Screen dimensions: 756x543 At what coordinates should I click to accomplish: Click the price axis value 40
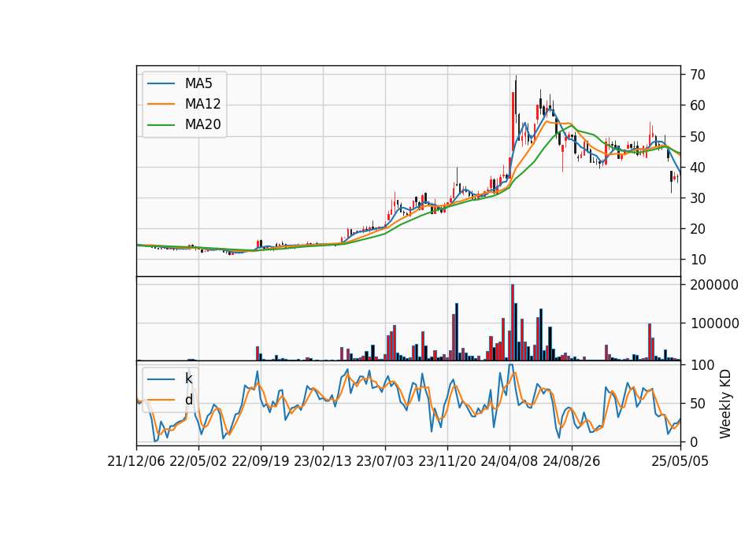pos(697,167)
